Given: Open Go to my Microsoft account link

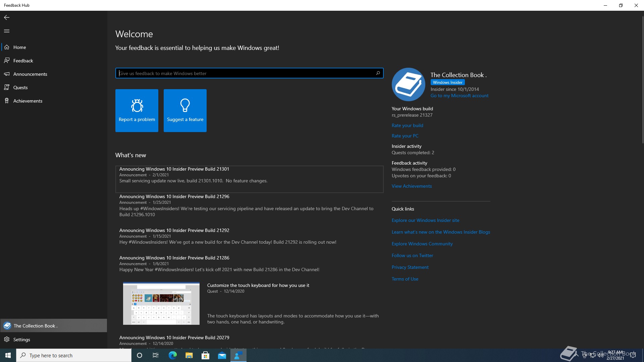Looking at the screenshot, I should pos(460,96).
